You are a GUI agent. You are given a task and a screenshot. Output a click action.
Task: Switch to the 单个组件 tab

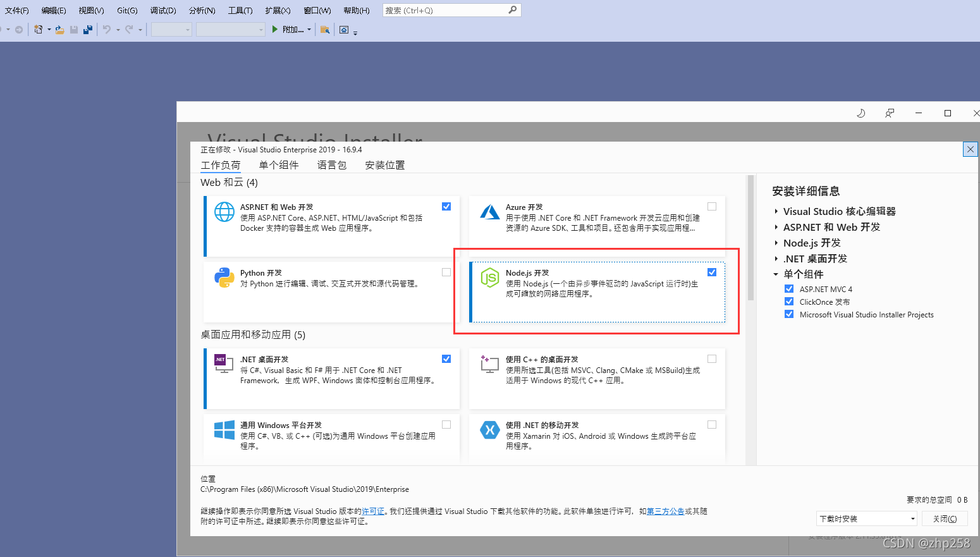[x=279, y=165]
